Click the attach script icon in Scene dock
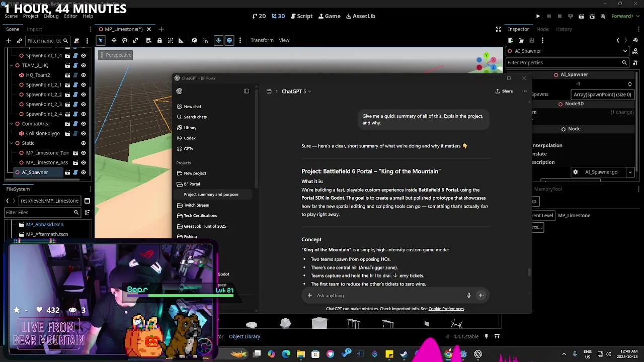Image resolution: width=644 pixels, height=362 pixels. (76, 41)
